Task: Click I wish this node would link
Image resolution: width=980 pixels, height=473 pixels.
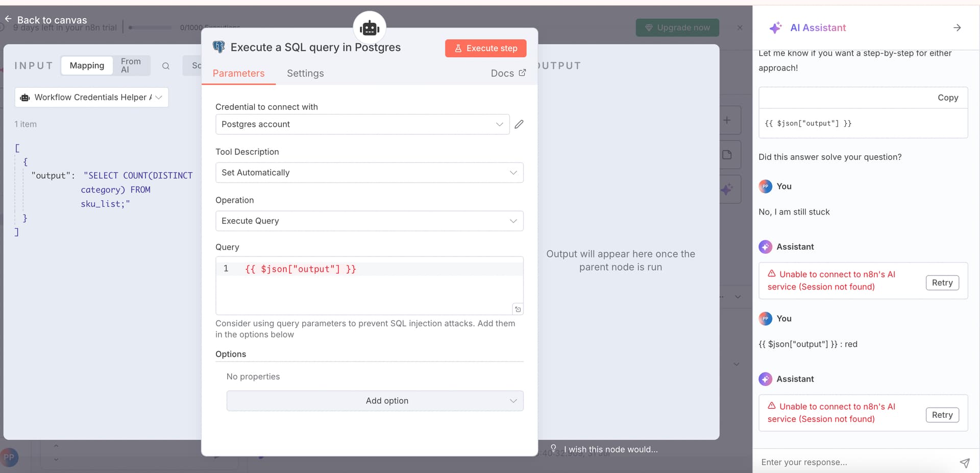Action: coord(610,449)
